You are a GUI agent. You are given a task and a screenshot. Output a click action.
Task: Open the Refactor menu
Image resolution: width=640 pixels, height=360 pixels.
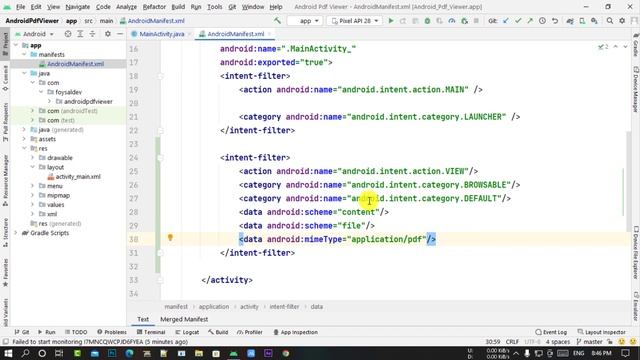click(154, 7)
